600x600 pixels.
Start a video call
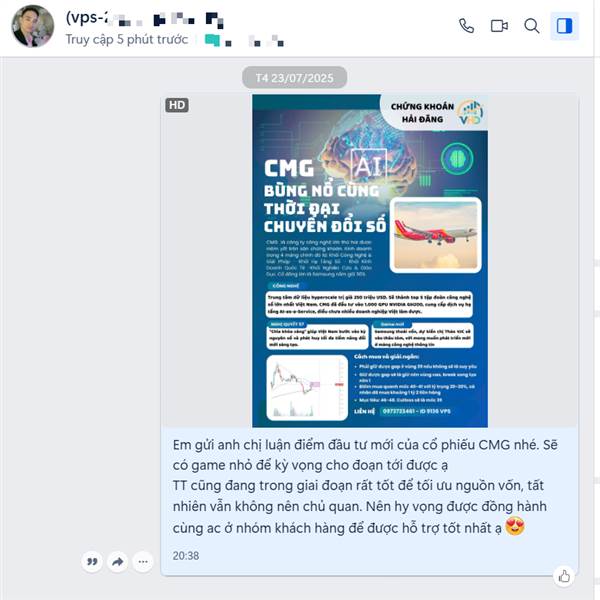499,26
